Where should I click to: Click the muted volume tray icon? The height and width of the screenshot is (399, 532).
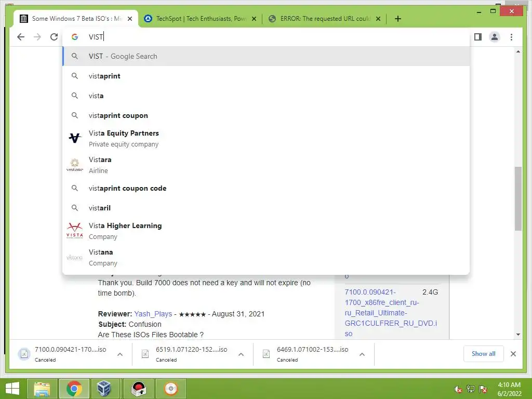[x=458, y=389]
